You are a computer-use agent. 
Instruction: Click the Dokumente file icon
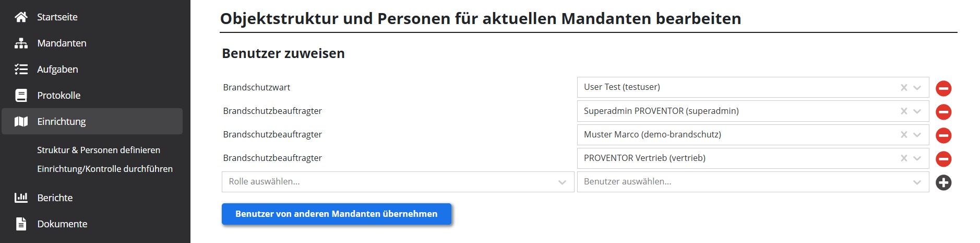click(21, 224)
